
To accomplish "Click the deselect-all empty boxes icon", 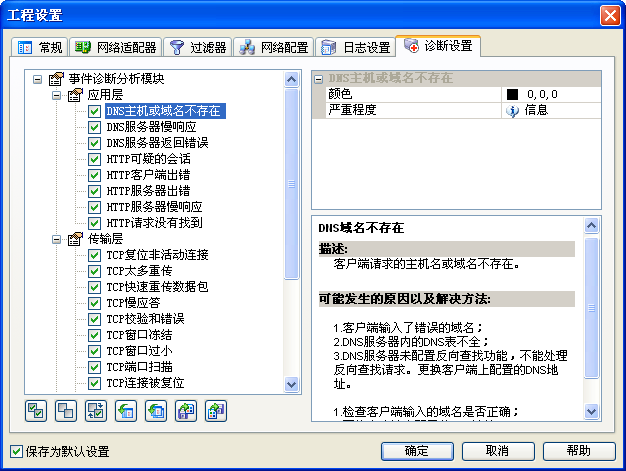I will (66, 411).
